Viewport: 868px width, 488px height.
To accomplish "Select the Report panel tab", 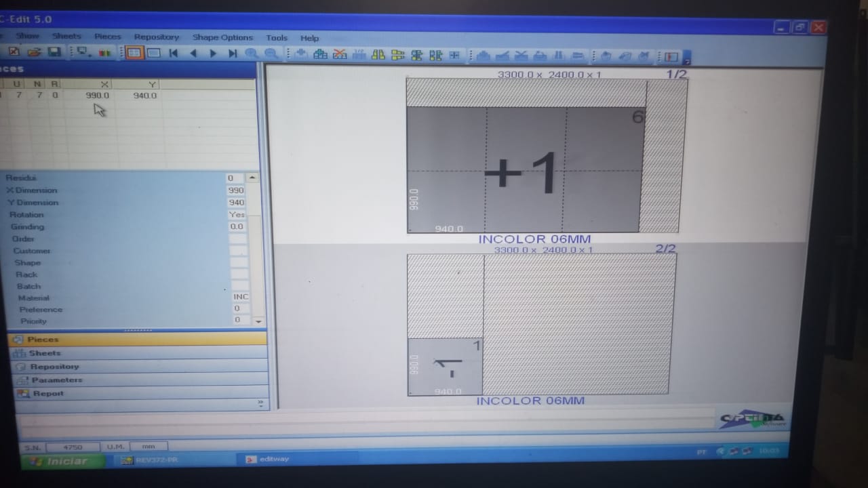I will tap(141, 393).
